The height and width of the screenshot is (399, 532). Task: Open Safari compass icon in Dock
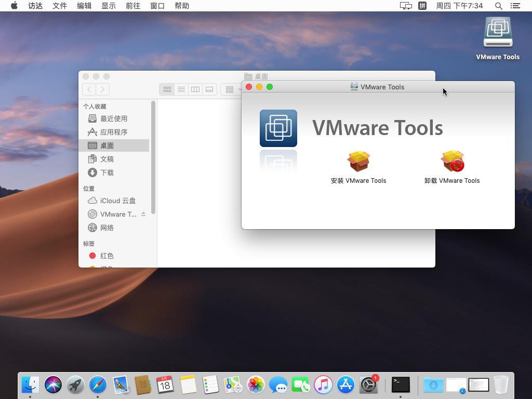(98, 385)
